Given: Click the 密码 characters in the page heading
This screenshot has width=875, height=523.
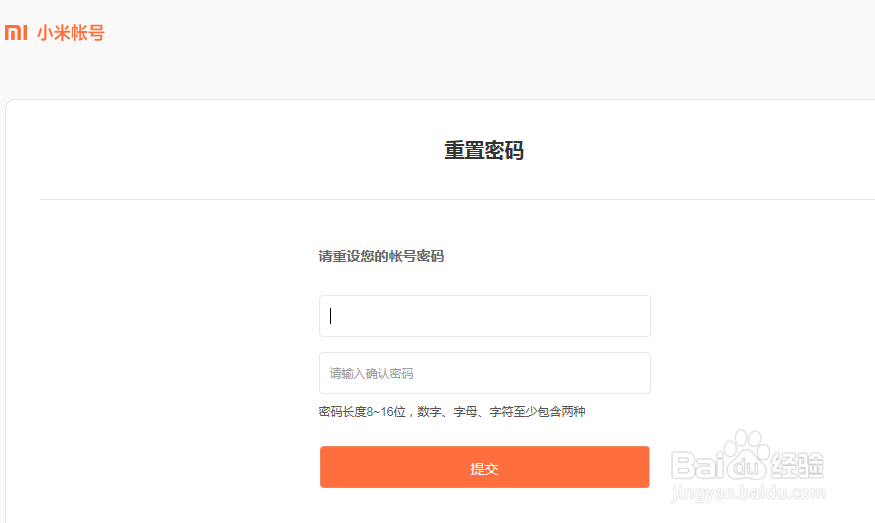Looking at the screenshot, I should [504, 150].
